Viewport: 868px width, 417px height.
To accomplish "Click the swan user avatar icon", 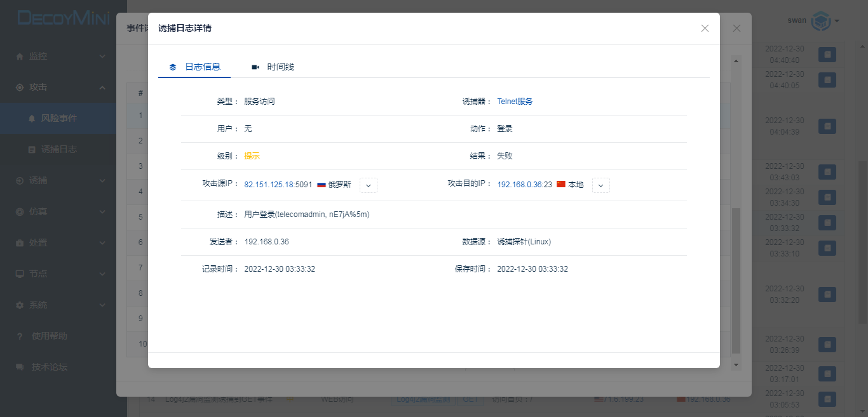I will (822, 21).
